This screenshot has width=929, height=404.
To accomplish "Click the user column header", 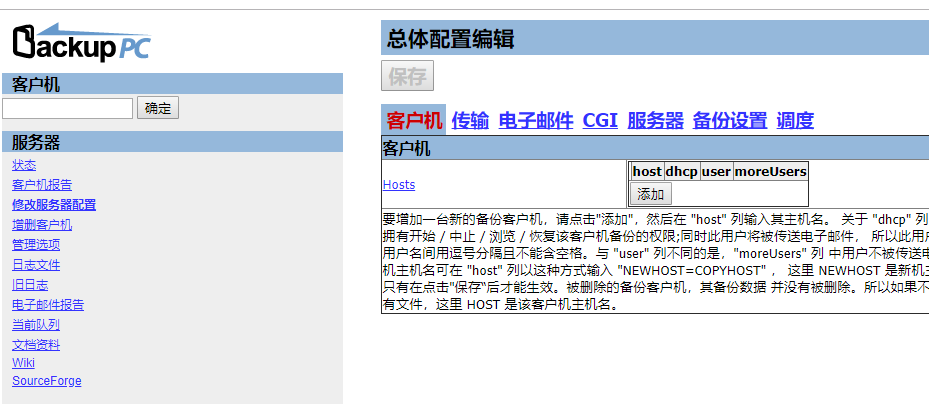I will [x=716, y=172].
